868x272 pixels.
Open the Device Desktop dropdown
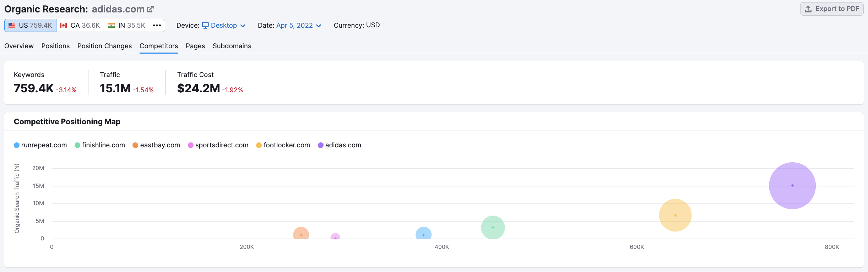[224, 26]
